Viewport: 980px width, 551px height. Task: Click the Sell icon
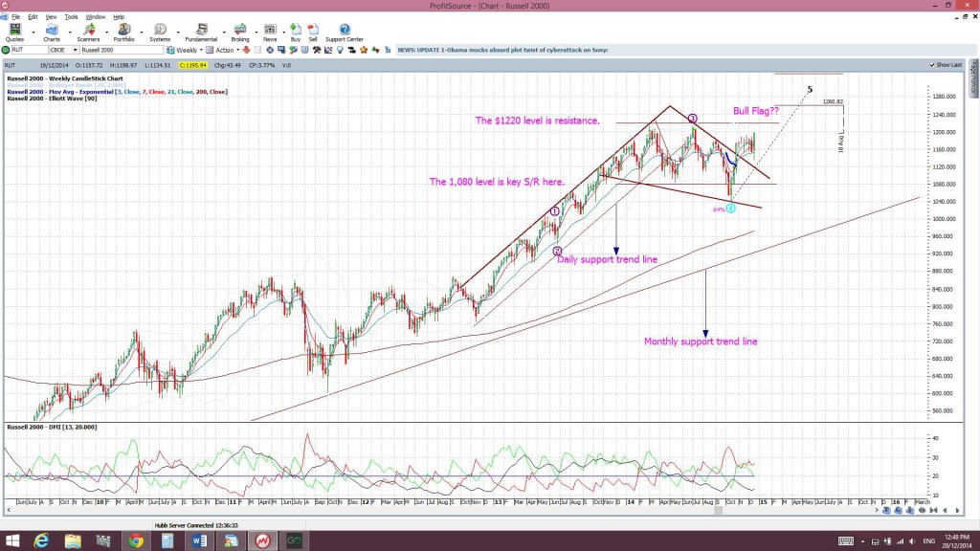pos(313,33)
